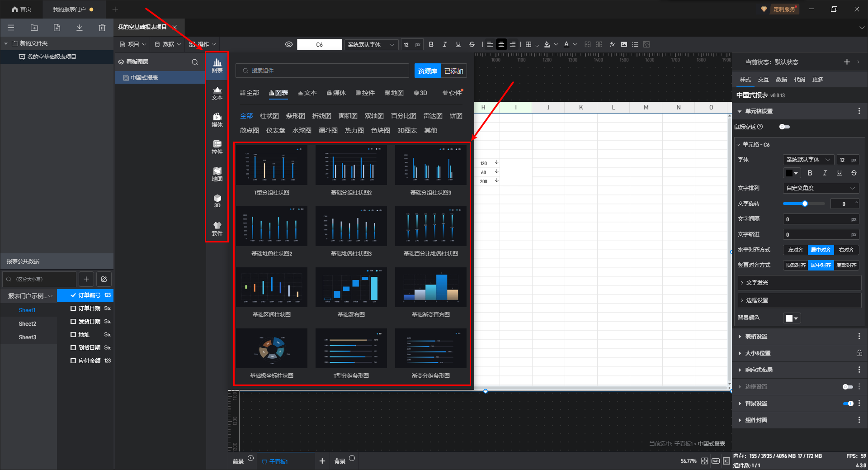
Task: Open the 3D components sidebar icon
Action: point(217,201)
